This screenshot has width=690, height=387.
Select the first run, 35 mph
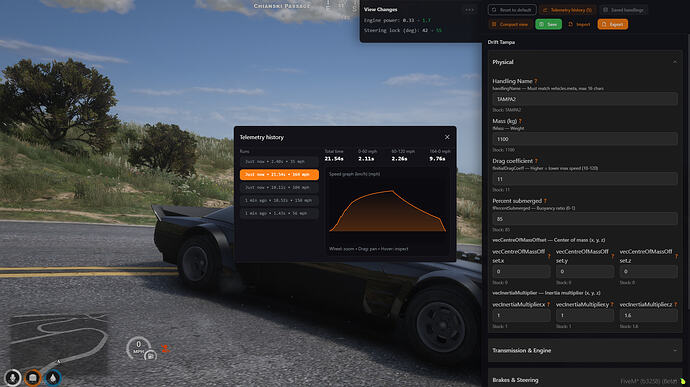[279, 162]
